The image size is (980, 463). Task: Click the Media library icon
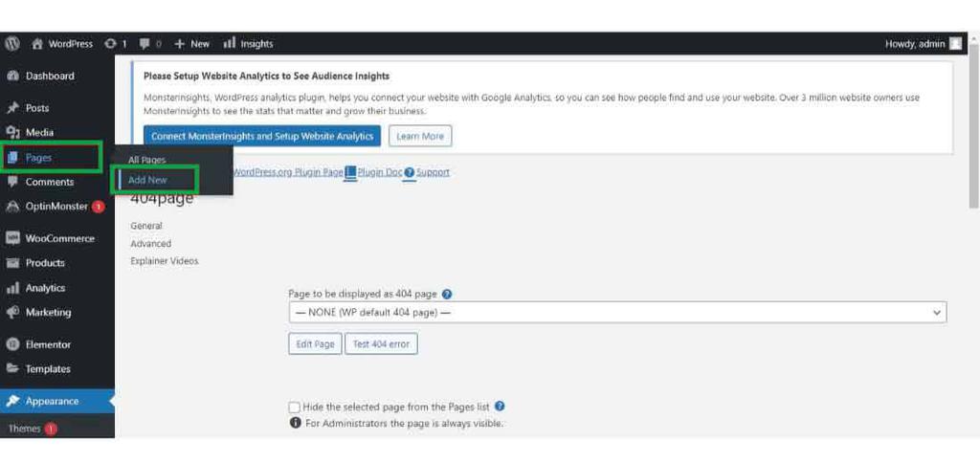coord(13,133)
